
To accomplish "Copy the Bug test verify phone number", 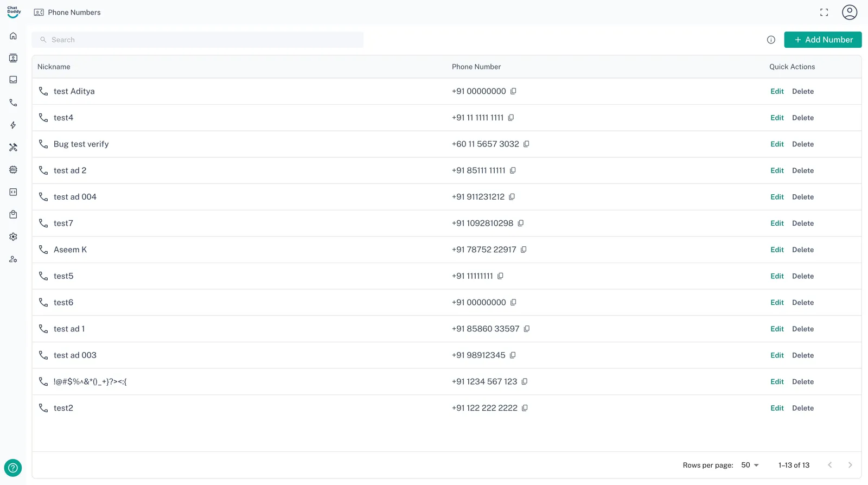I will click(526, 144).
